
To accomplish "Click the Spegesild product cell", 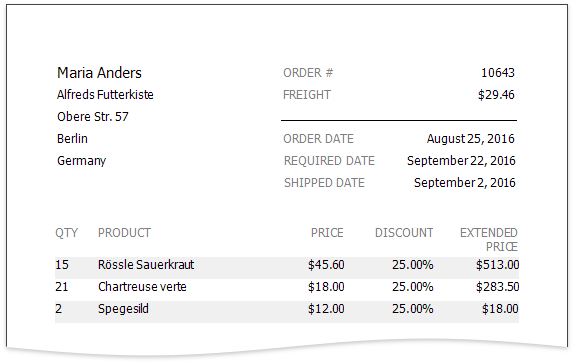I will pos(123,309).
